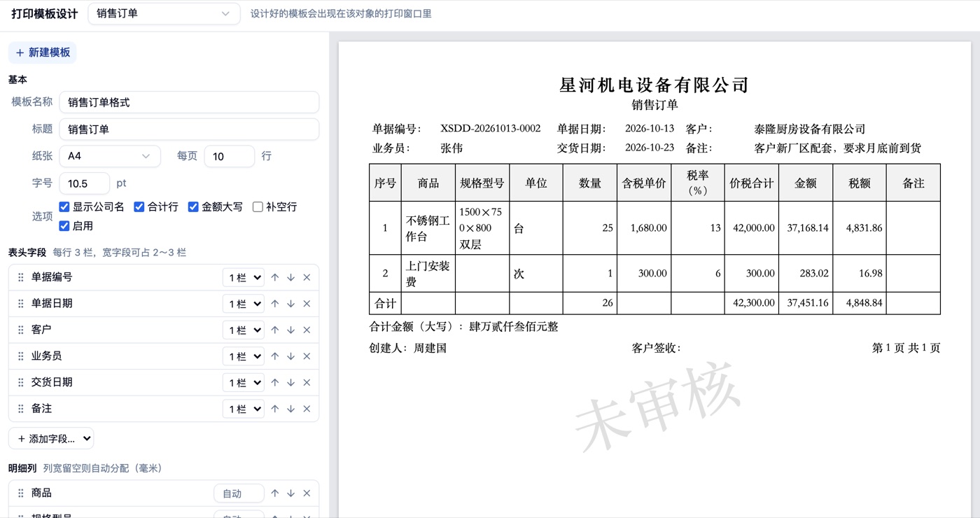Remove the 商品 detail column
The width and height of the screenshot is (980, 518).
pyautogui.click(x=307, y=493)
